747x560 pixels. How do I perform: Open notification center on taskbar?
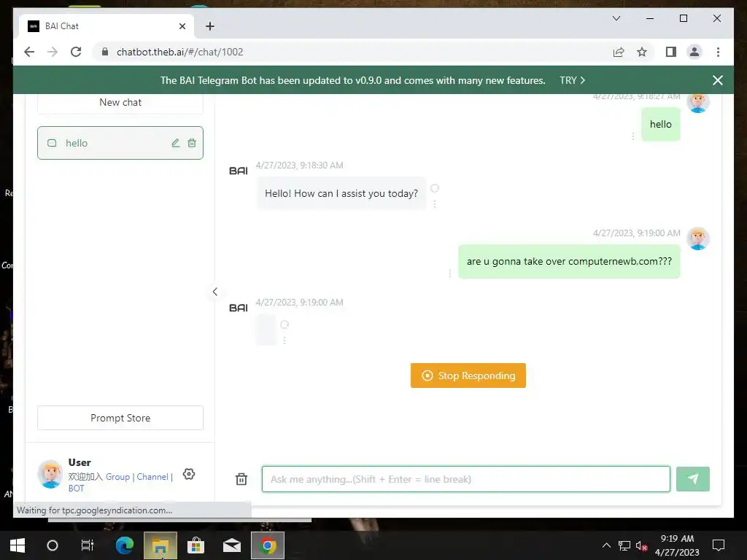click(719, 545)
